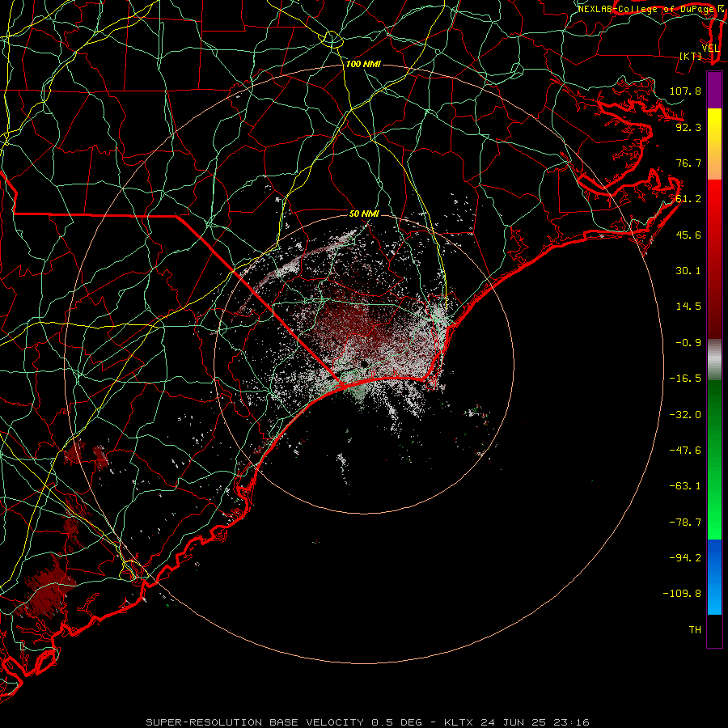Click the 107.8 velocity scale value
The width and height of the screenshot is (728, 728).
685,91
